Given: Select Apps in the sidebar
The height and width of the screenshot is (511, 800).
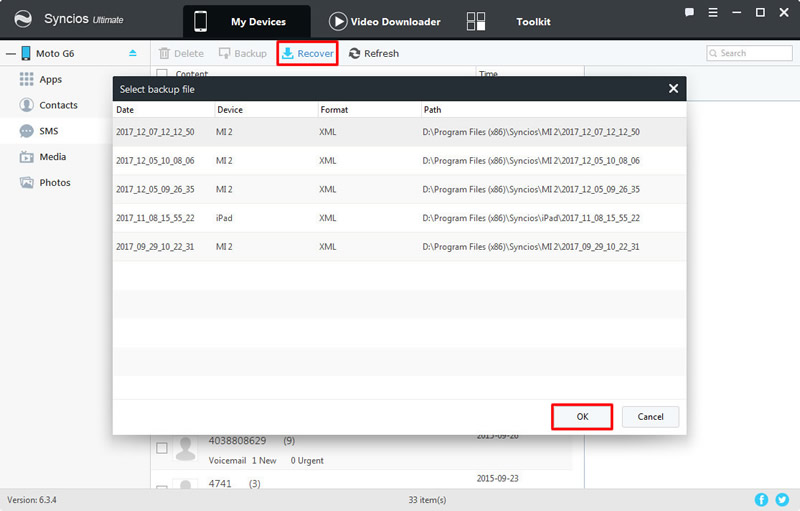Looking at the screenshot, I should 51,80.
